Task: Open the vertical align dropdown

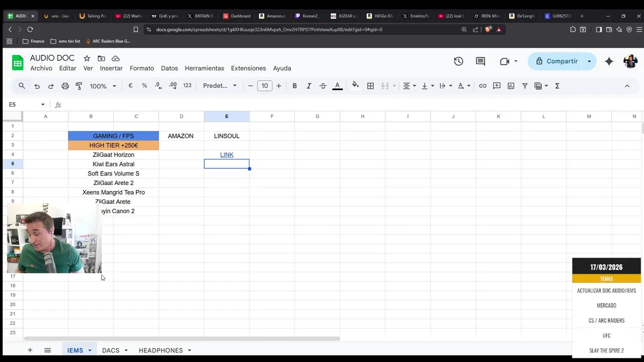Action: point(428,86)
